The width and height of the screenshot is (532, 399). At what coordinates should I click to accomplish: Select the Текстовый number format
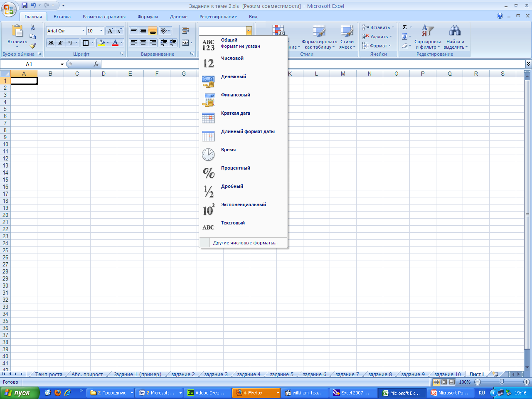pyautogui.click(x=243, y=228)
